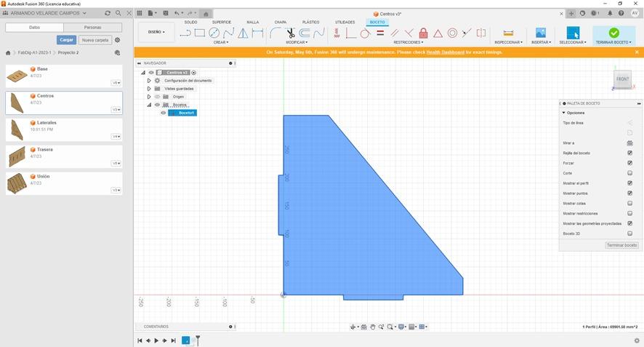644x347 pixels.
Task: Open the Laterales design thumbnail
Action: (x=17, y=130)
